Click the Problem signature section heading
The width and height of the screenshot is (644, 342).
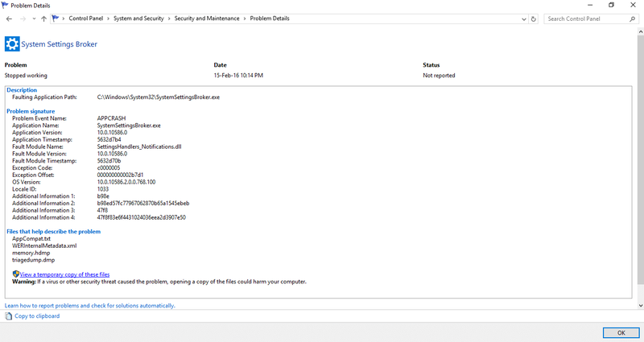coord(31,111)
